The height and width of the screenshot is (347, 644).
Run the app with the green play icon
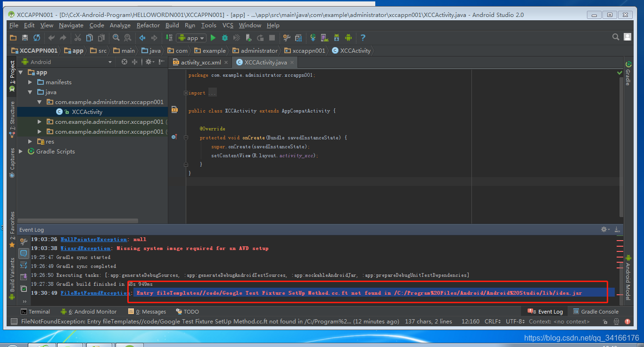213,38
